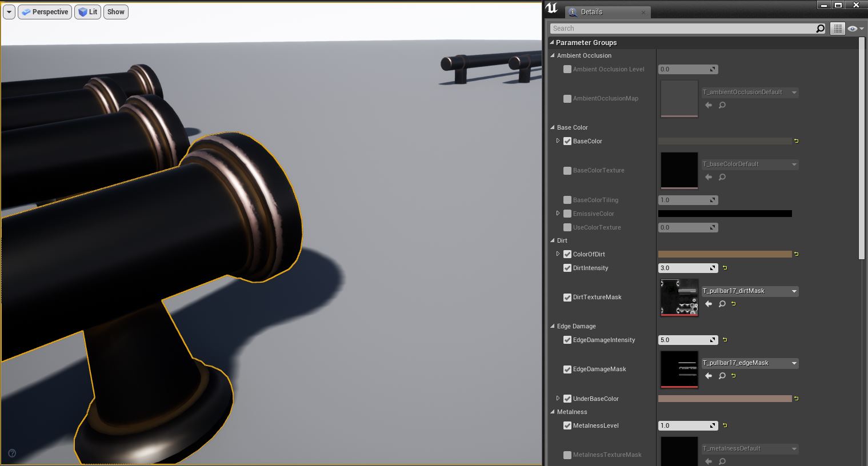Use selected asset arrow for DirtTextureMask
The image size is (868, 466).
[x=709, y=304]
